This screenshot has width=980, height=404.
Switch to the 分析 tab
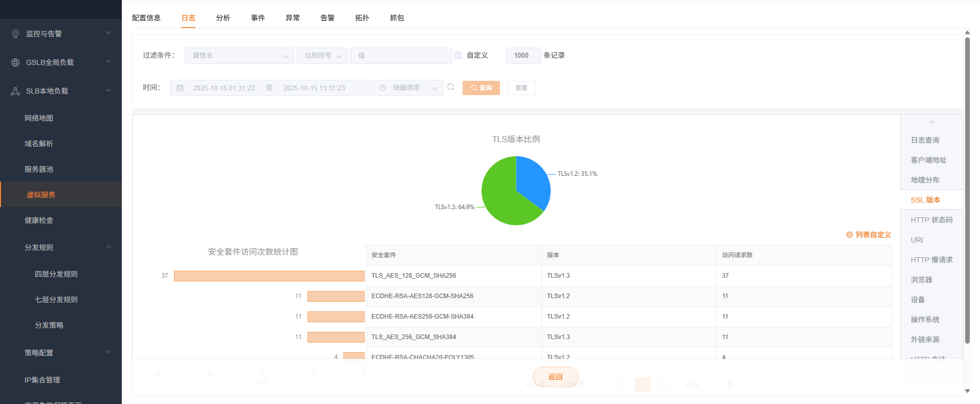[x=223, y=18]
